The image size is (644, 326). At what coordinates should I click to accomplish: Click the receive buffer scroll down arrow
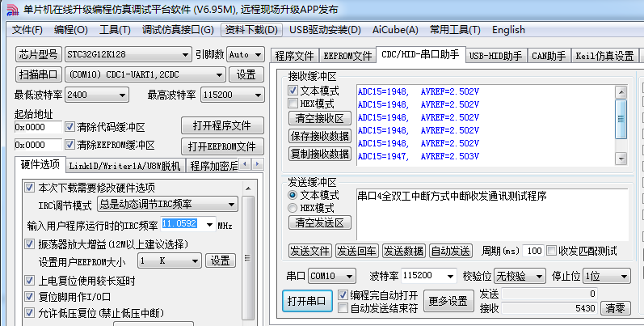621,158
